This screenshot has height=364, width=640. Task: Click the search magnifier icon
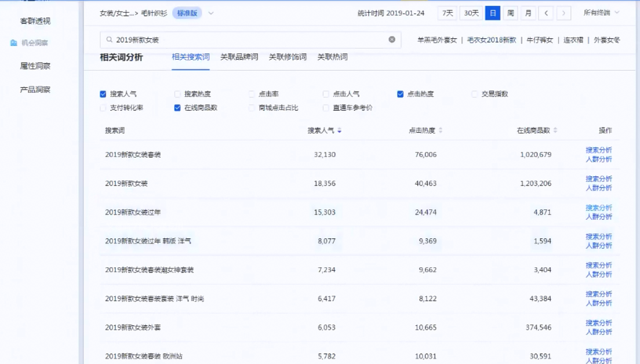tap(109, 40)
